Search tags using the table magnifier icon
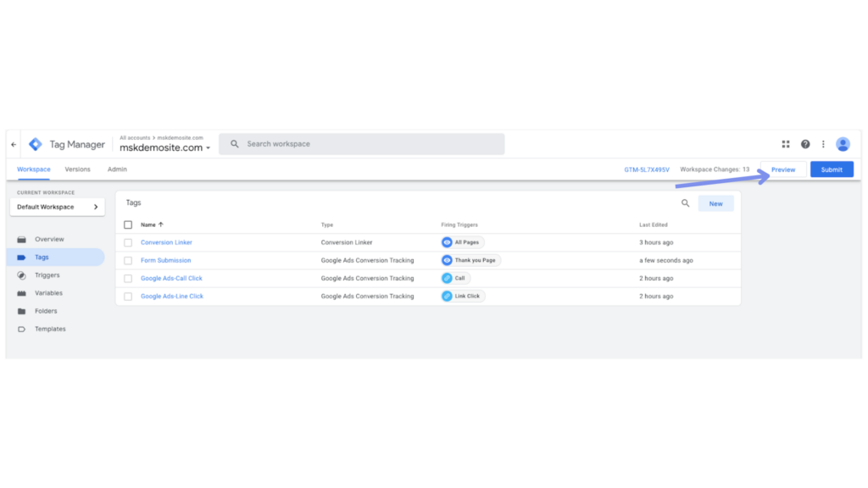Viewport: 868px width, 488px height. point(685,203)
